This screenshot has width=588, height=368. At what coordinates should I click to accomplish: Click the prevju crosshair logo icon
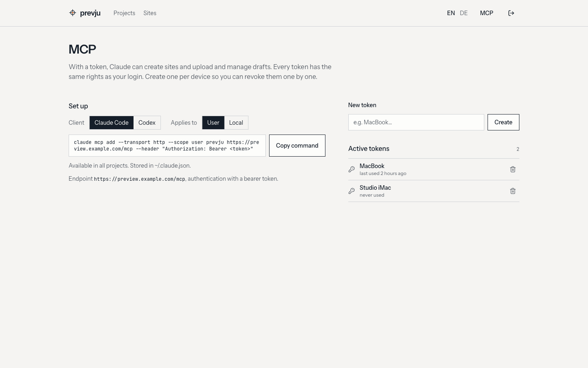(x=73, y=13)
